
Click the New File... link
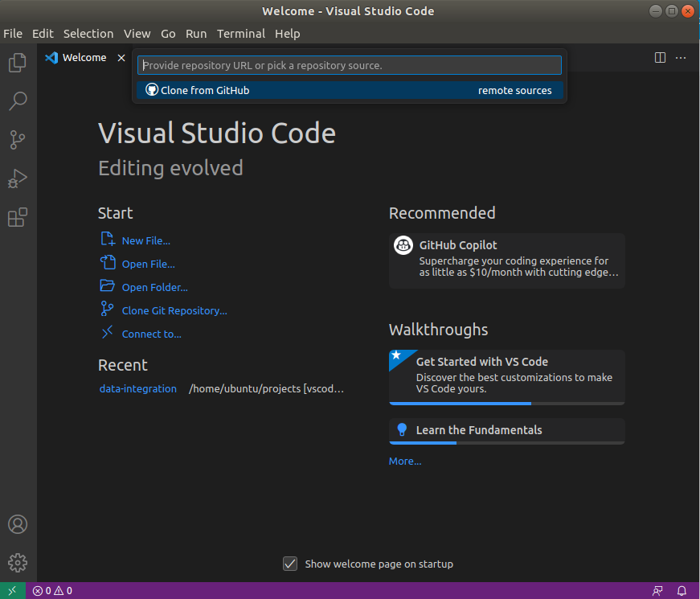[x=146, y=240]
